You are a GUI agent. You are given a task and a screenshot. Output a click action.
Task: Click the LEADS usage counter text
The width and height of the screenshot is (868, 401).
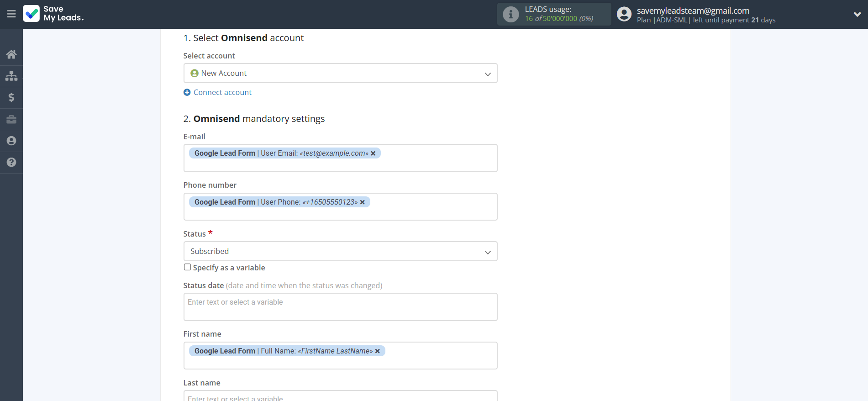pos(559,14)
